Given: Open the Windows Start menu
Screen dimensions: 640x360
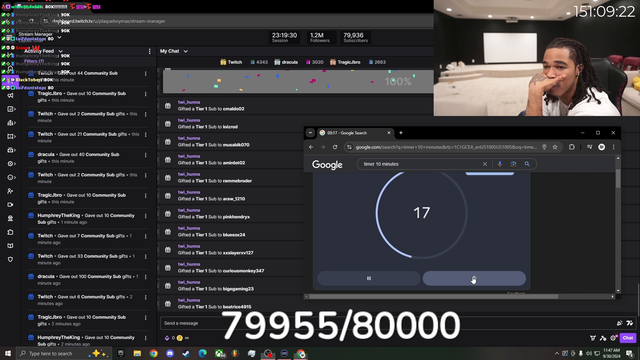Looking at the screenshot, I should tap(8, 353).
